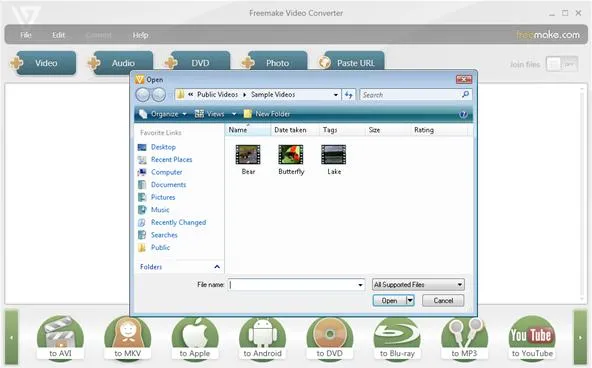Viewport: 592px width, 368px height.
Task: Open the All Supported Files dropdown
Action: pyautogui.click(x=418, y=285)
